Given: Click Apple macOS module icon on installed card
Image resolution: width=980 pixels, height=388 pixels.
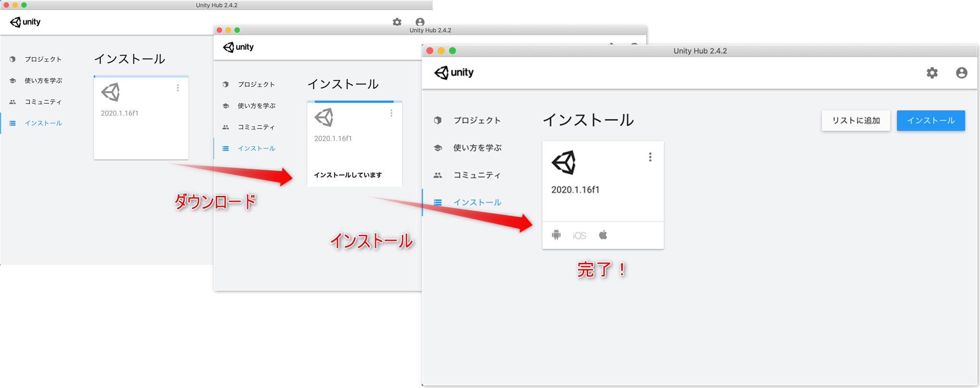Looking at the screenshot, I should coord(603,235).
